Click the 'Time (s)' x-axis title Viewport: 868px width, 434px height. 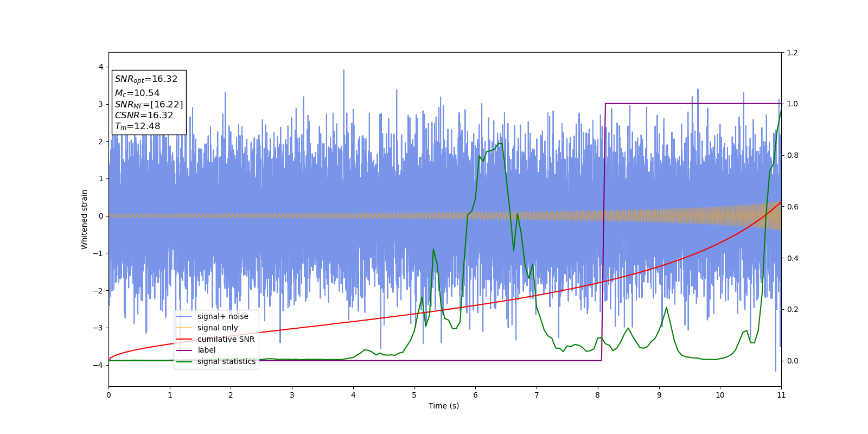(444, 406)
